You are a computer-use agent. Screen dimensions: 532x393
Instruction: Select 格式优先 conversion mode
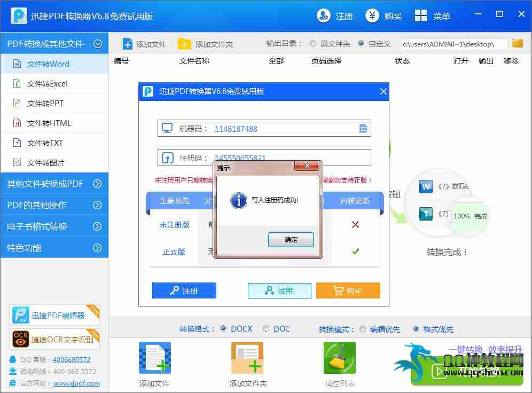tap(416, 329)
